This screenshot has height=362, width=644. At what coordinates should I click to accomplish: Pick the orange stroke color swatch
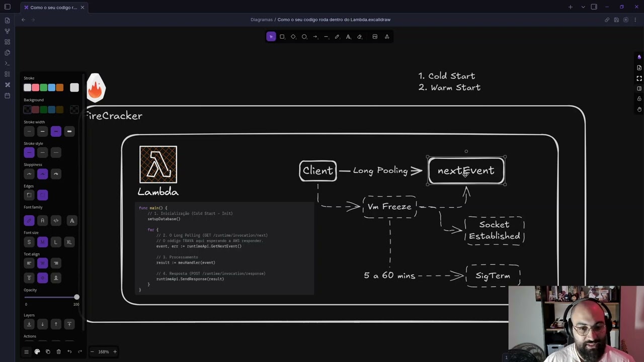pos(60,87)
